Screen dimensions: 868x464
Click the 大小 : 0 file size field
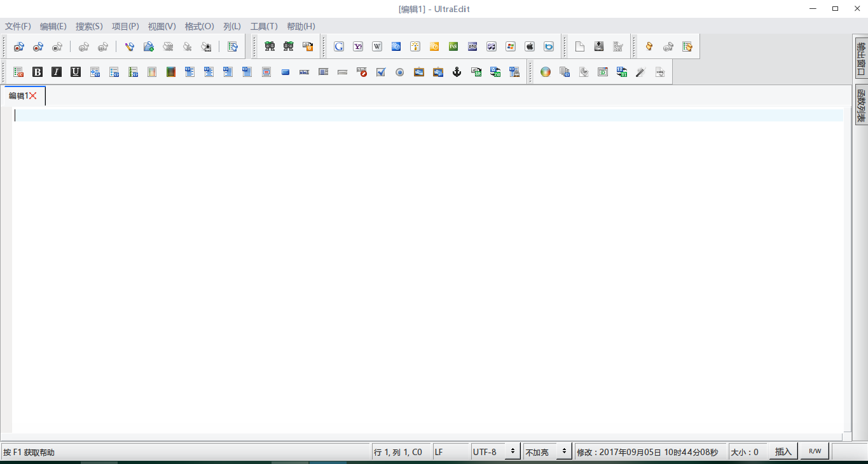(748, 452)
